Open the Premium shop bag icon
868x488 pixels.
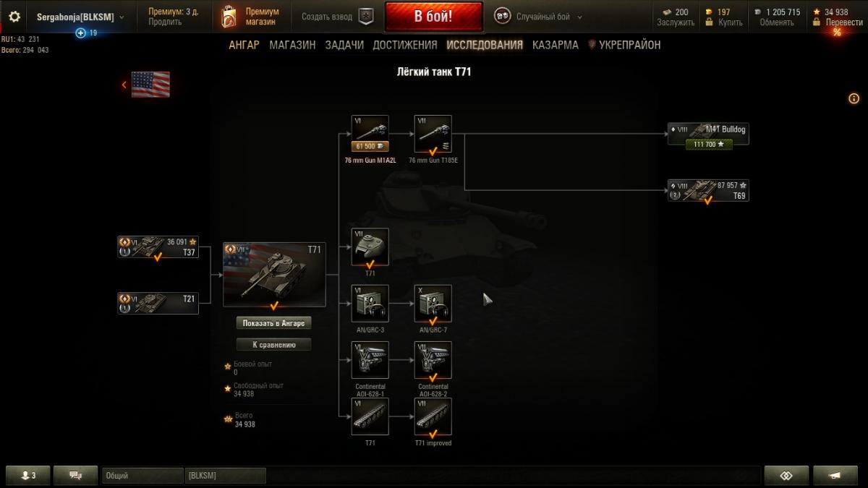[x=229, y=16]
